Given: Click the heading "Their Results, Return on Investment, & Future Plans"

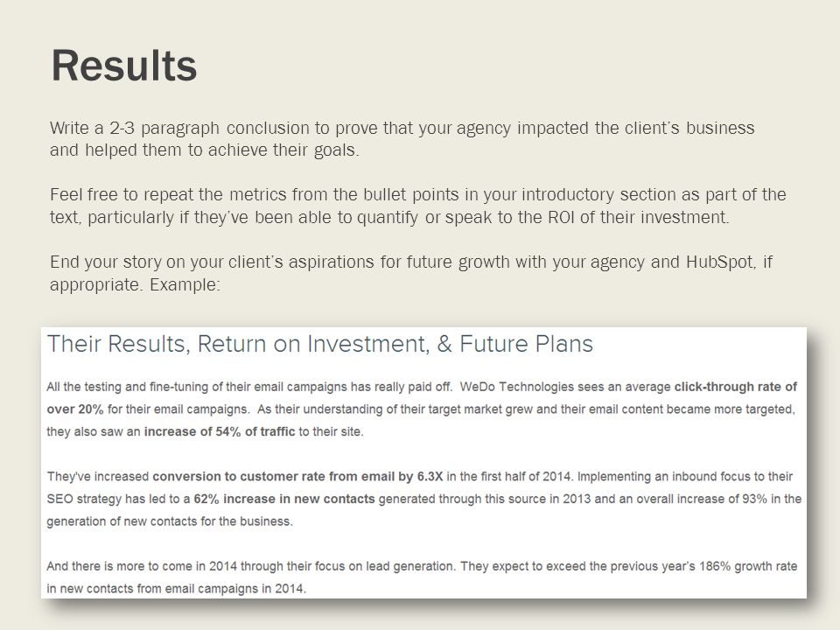Looking at the screenshot, I should [320, 344].
